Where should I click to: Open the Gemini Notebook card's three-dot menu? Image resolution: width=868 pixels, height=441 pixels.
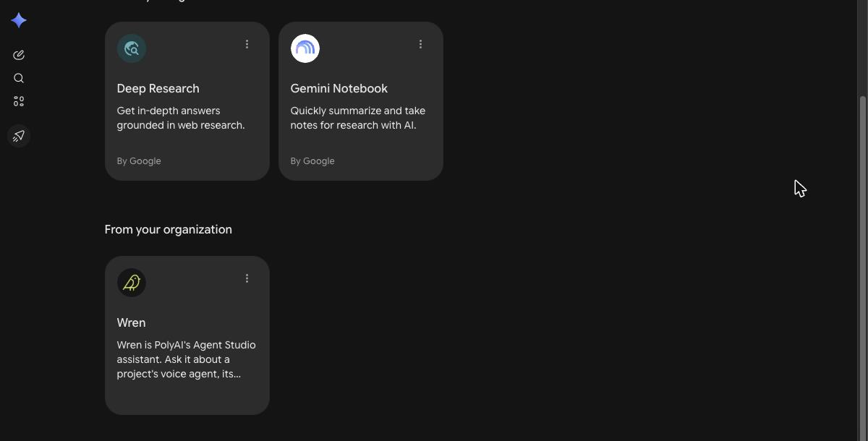(420, 44)
